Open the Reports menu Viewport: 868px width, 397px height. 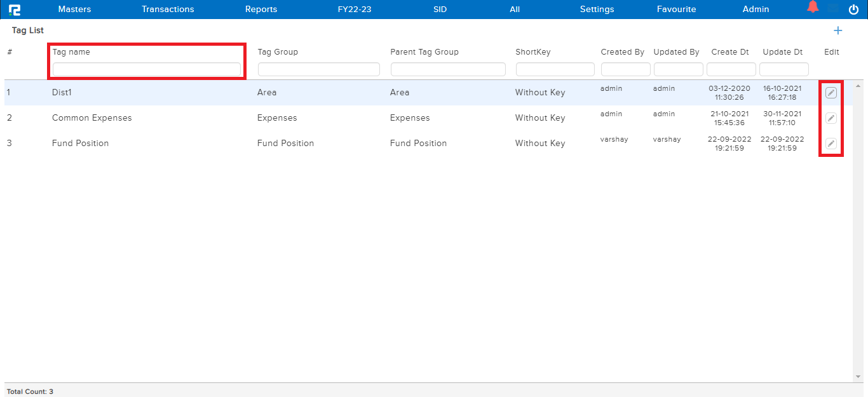pos(261,10)
